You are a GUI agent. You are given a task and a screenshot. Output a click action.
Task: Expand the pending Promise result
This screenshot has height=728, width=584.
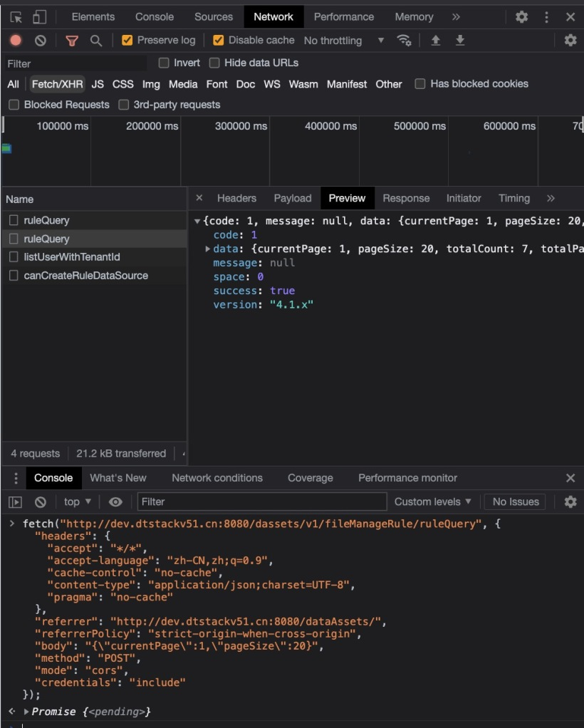pyautogui.click(x=26, y=712)
